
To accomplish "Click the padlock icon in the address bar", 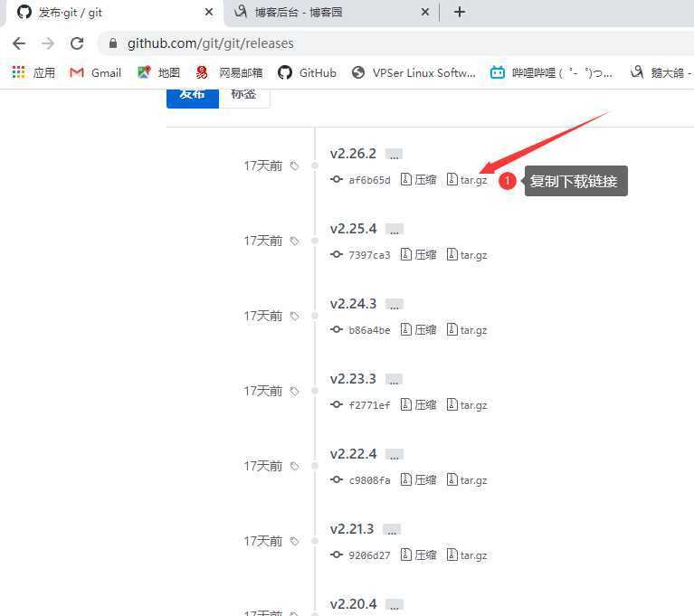I will pyautogui.click(x=113, y=43).
